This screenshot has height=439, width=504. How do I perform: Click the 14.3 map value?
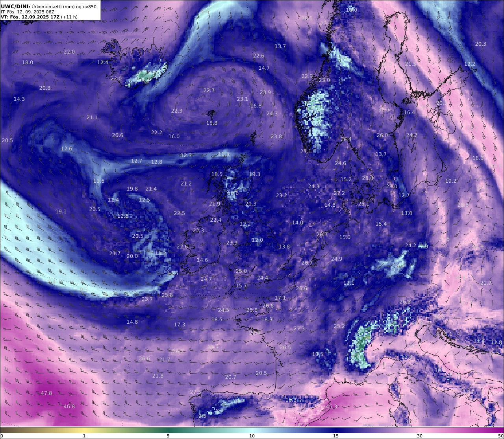point(19,99)
